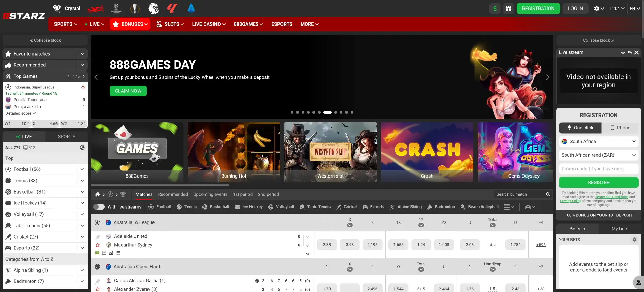
Task: Open the Champions League icon
Action: coord(116,9)
